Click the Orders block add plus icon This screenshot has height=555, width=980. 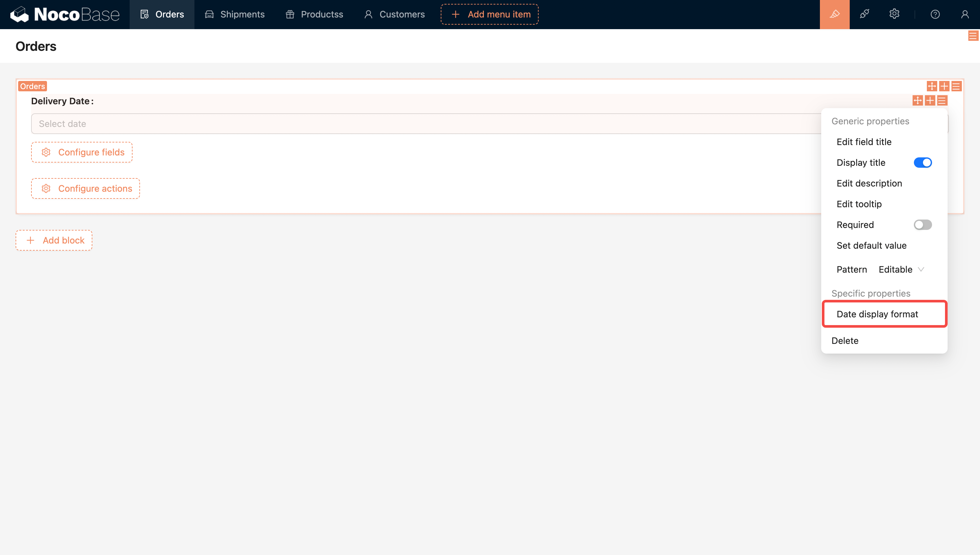tap(944, 86)
